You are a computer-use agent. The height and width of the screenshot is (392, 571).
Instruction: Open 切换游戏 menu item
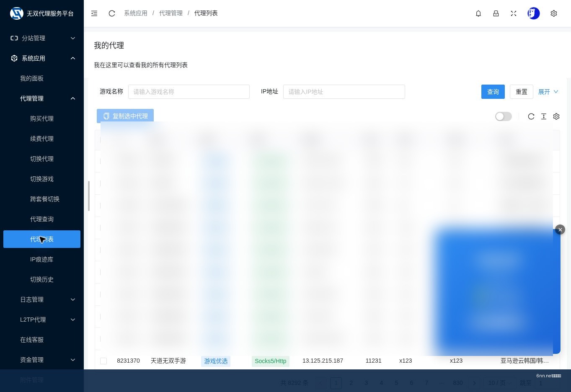42,179
